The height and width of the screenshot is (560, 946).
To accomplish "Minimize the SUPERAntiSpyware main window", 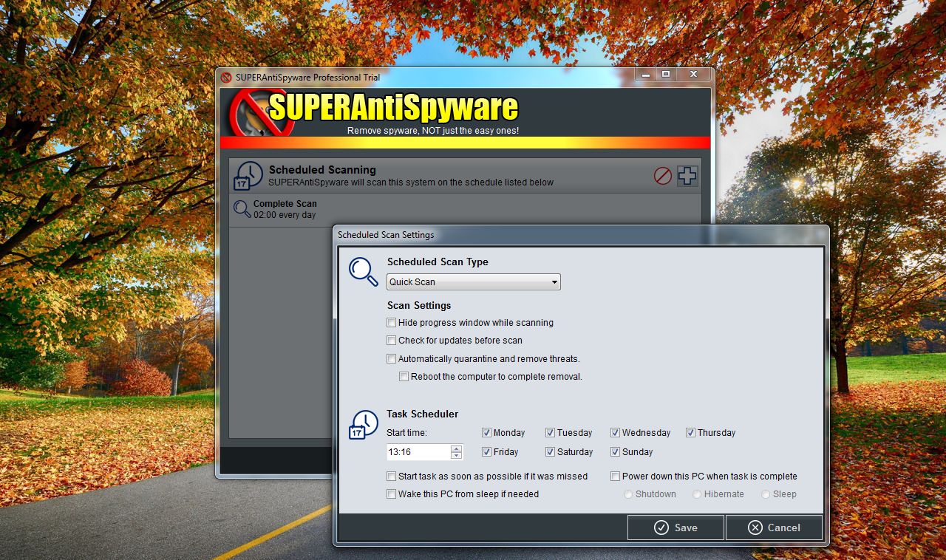I will pyautogui.click(x=645, y=75).
